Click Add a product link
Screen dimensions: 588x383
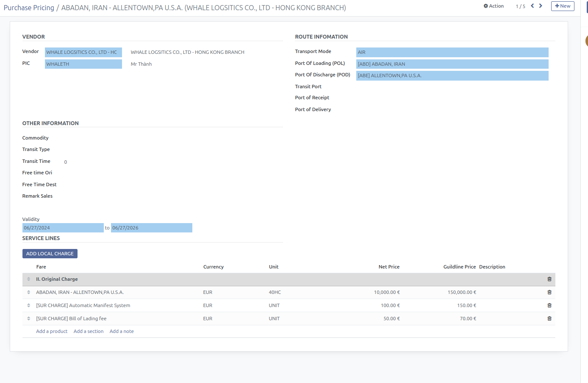[x=52, y=331]
